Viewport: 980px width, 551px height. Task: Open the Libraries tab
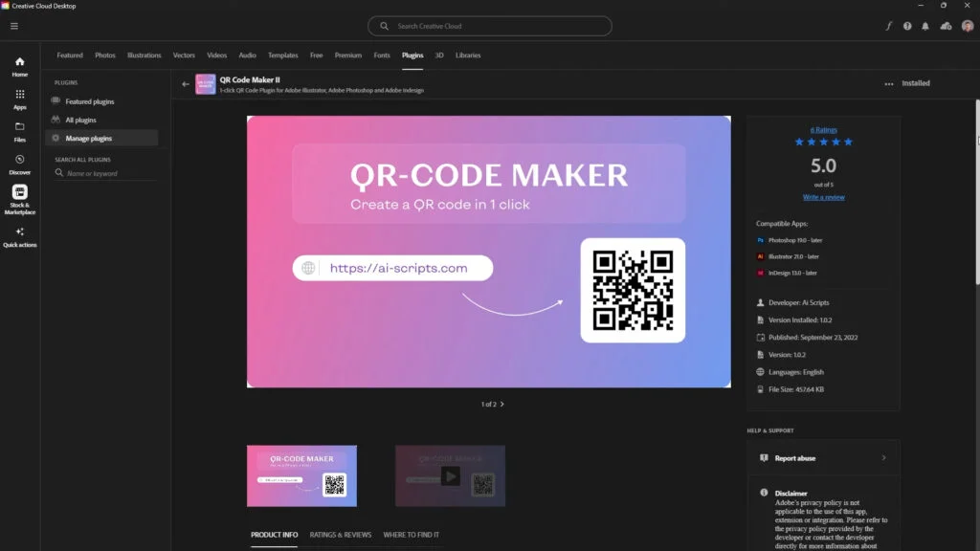point(468,55)
